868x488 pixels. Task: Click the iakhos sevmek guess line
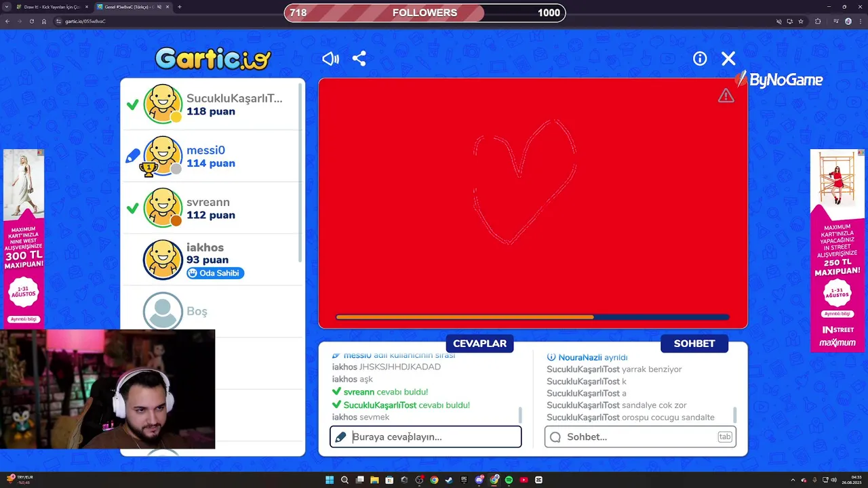(x=361, y=418)
